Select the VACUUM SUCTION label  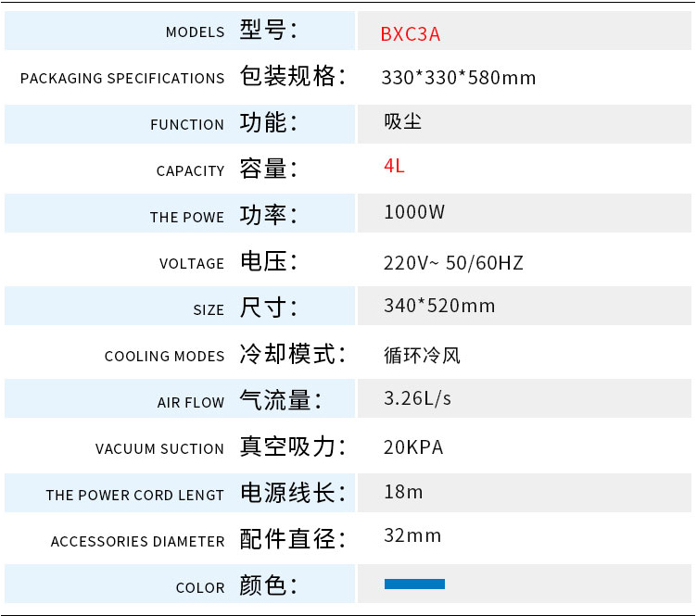click(x=159, y=449)
